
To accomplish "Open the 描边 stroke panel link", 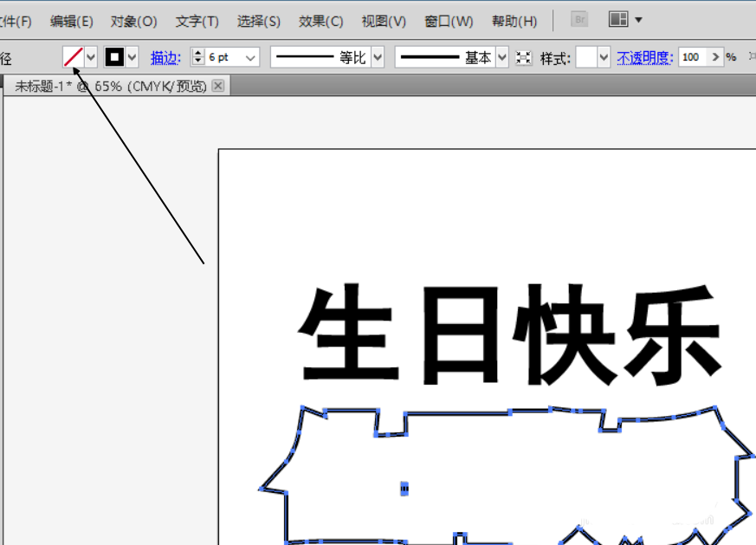I will click(x=165, y=58).
